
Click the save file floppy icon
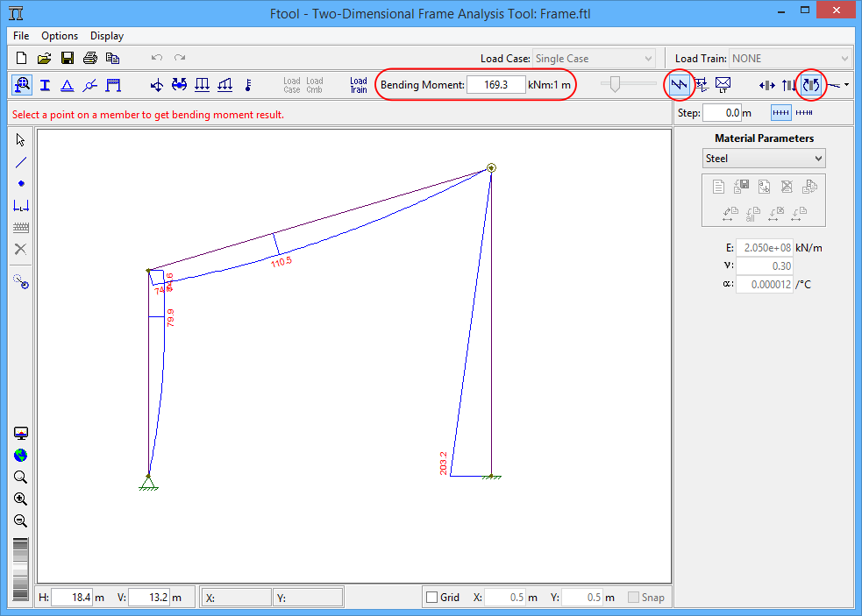[x=67, y=59]
